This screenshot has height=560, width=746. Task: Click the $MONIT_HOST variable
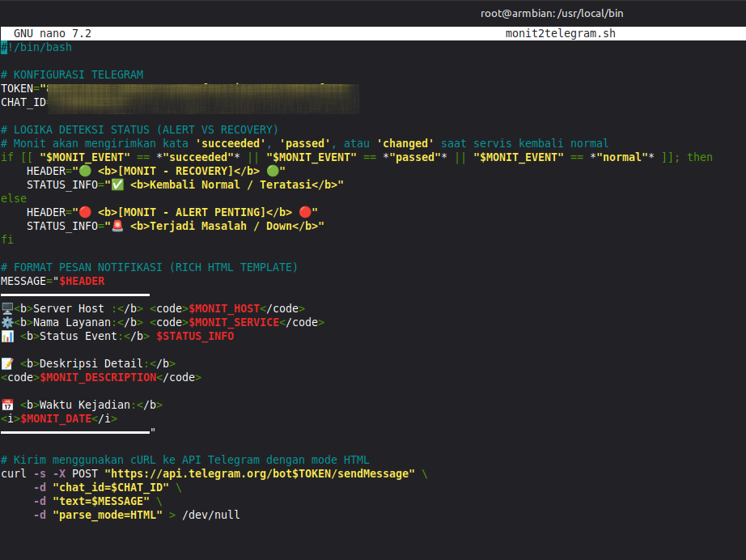pos(224,308)
